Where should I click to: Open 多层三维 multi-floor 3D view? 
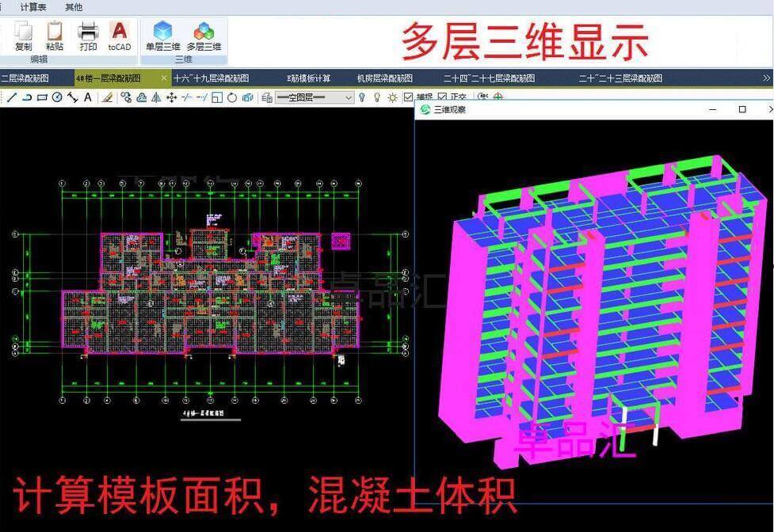point(204,35)
